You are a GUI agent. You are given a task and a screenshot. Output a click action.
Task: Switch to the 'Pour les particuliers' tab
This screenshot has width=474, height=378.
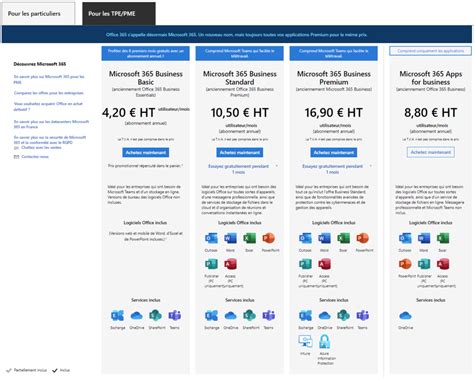38,14
